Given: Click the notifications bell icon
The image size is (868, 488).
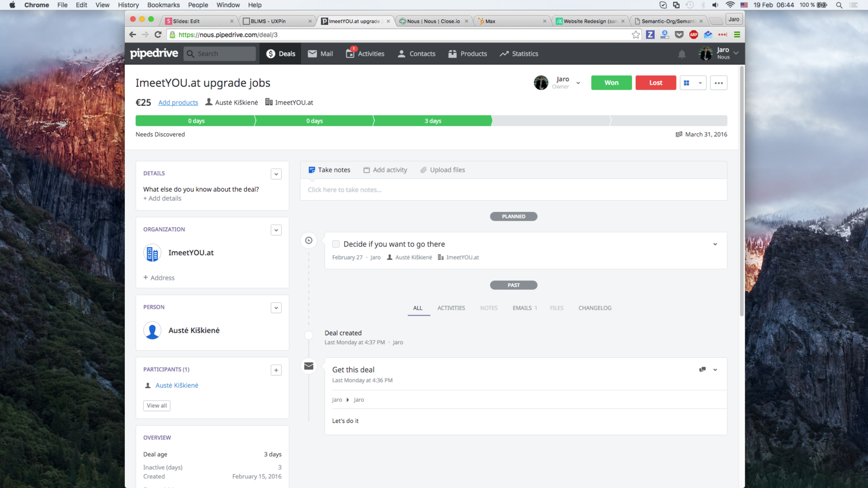Looking at the screenshot, I should 682,54.
